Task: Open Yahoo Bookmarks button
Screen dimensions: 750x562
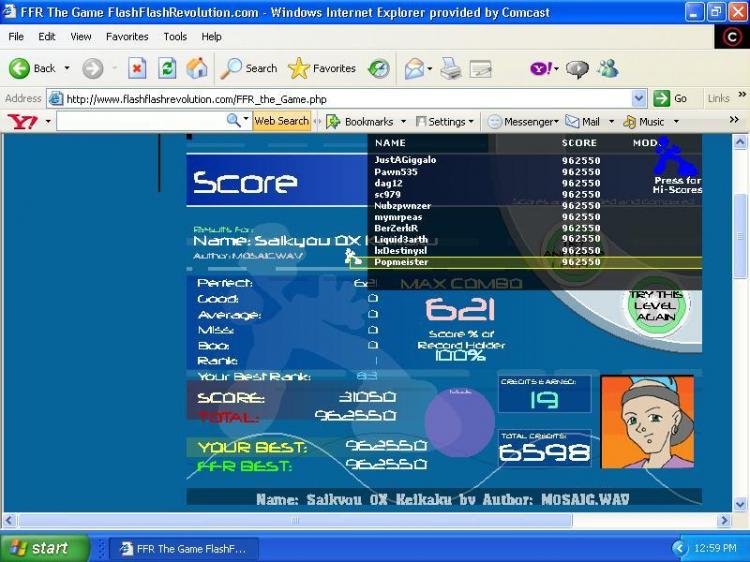Action: (x=360, y=121)
